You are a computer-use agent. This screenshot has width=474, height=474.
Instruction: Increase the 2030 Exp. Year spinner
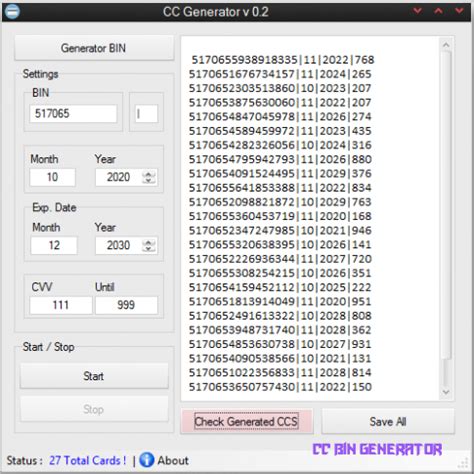coord(149,242)
